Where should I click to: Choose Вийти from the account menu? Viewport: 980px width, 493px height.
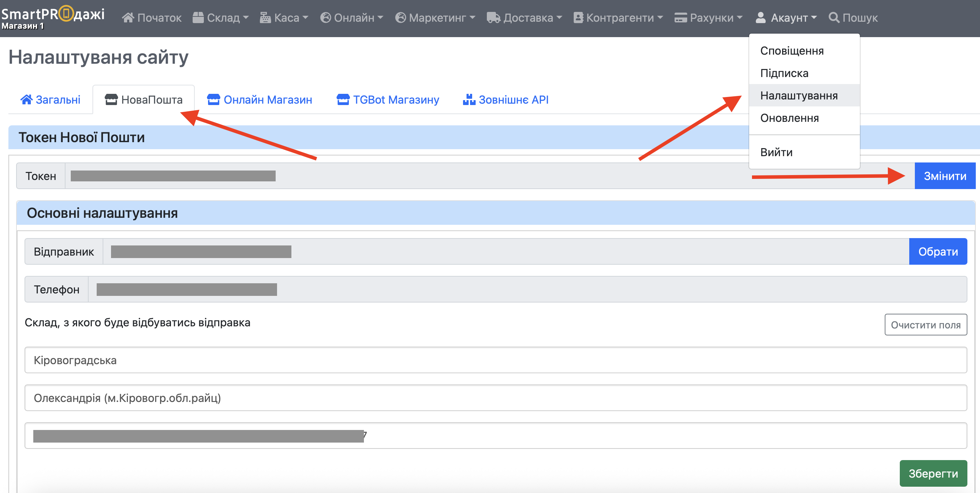point(777,152)
